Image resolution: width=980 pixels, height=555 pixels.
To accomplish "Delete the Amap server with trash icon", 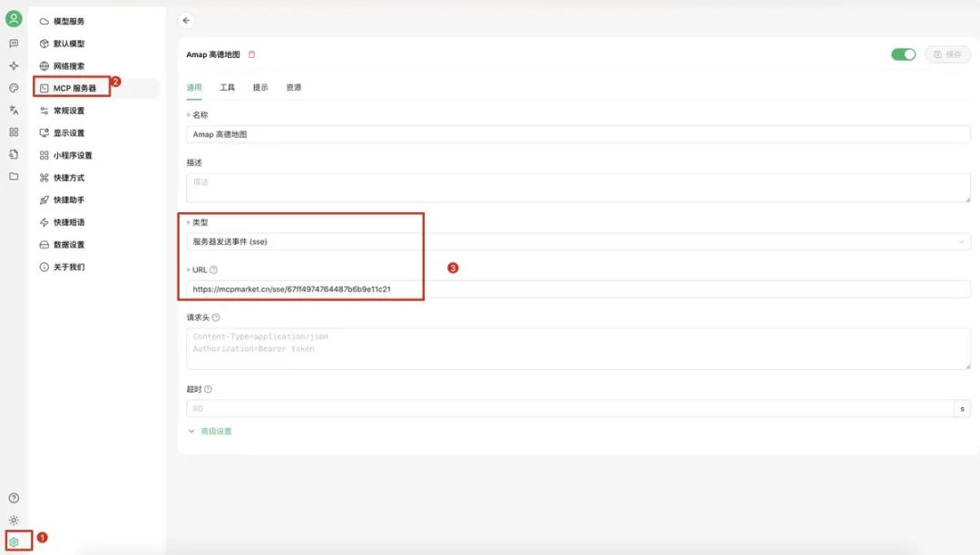I will coord(252,54).
